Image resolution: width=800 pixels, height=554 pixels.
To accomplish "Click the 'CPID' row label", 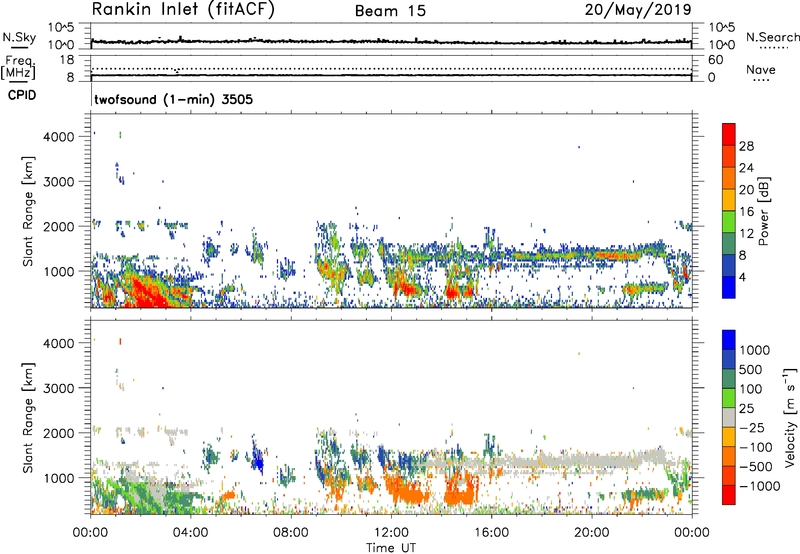I will [22, 95].
